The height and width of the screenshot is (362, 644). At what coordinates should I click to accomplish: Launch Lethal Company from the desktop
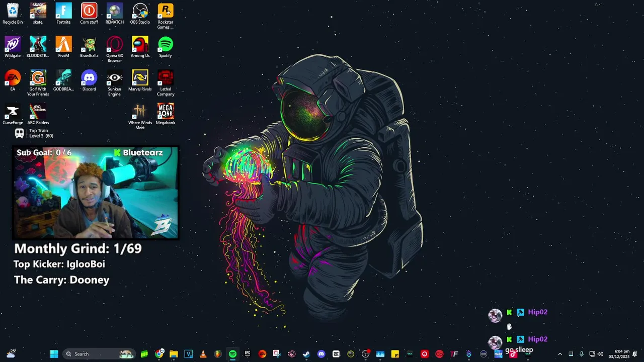tap(166, 83)
